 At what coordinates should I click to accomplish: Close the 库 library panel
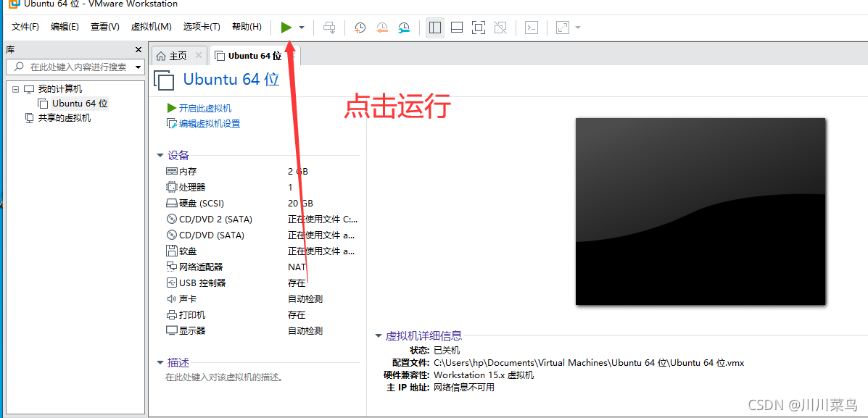pos(139,50)
